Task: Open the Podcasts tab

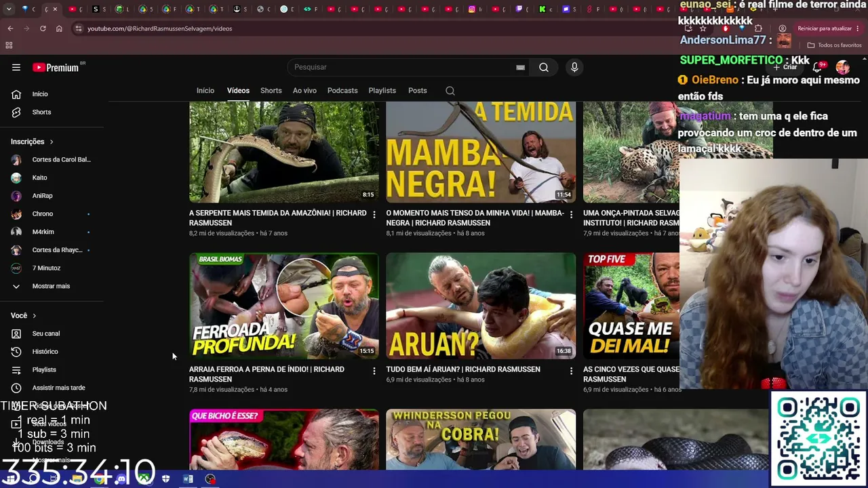Action: point(342,91)
